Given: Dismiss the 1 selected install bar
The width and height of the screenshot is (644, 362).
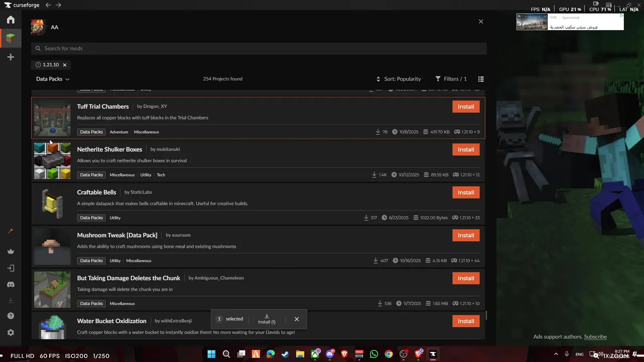Looking at the screenshot, I should click(x=296, y=319).
